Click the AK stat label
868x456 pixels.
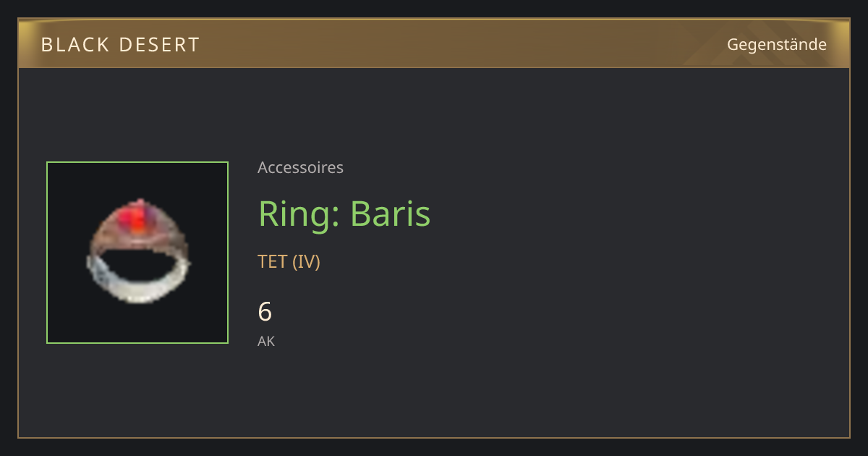(266, 341)
